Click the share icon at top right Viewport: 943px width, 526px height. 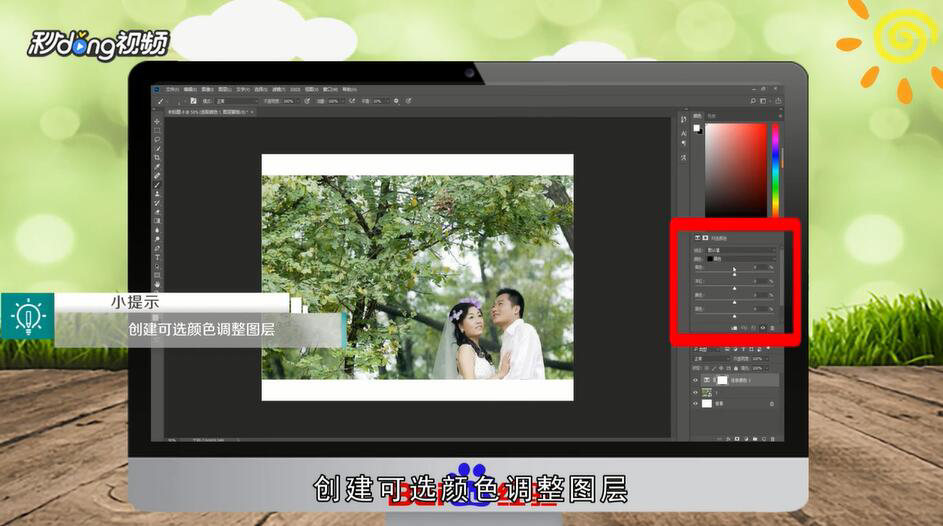[778, 101]
